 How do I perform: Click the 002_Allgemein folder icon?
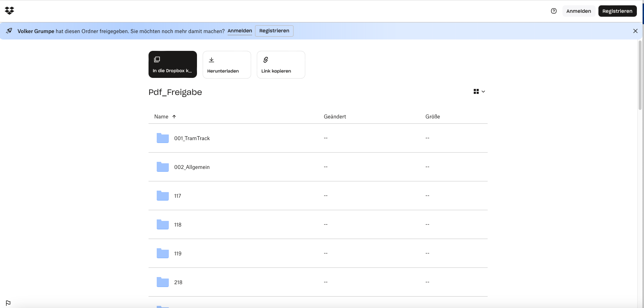point(163,167)
